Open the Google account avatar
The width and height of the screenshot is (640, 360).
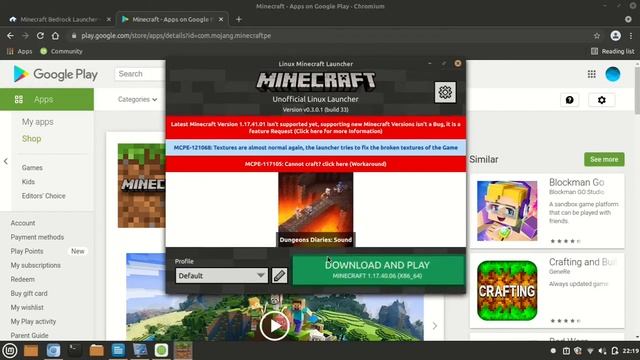(x=613, y=74)
